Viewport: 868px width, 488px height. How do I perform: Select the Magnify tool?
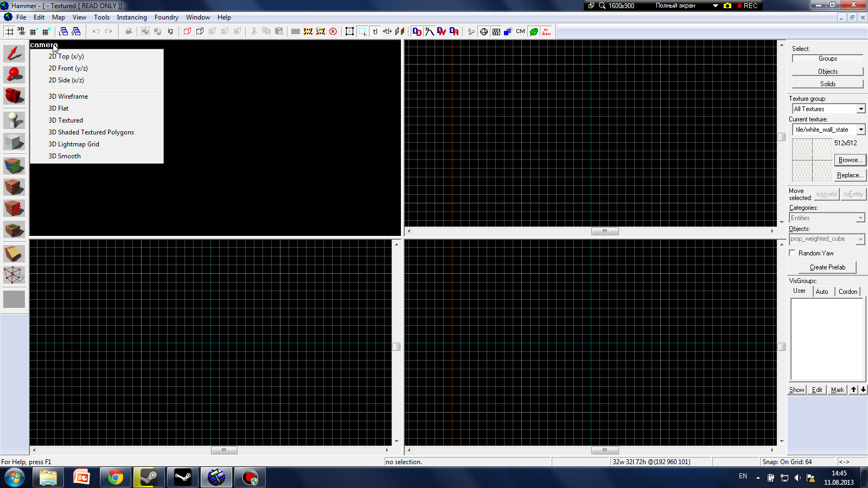point(14,74)
